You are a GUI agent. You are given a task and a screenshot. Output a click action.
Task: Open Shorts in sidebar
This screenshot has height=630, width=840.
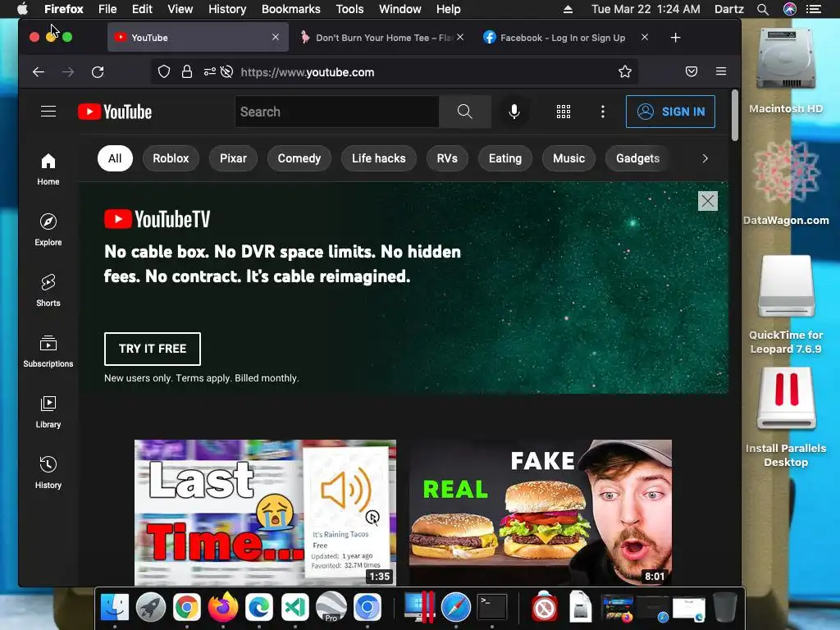click(48, 290)
